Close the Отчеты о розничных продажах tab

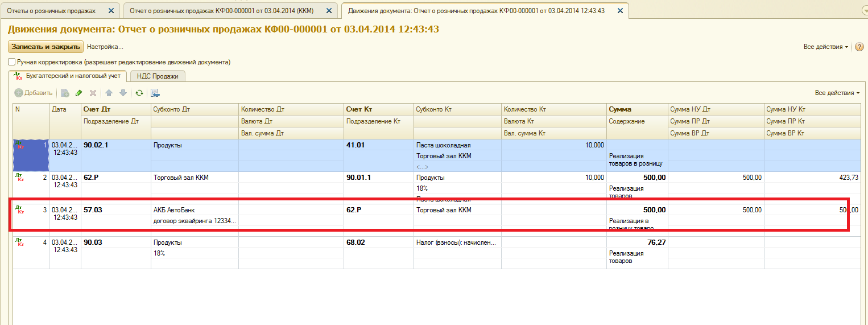click(x=110, y=11)
